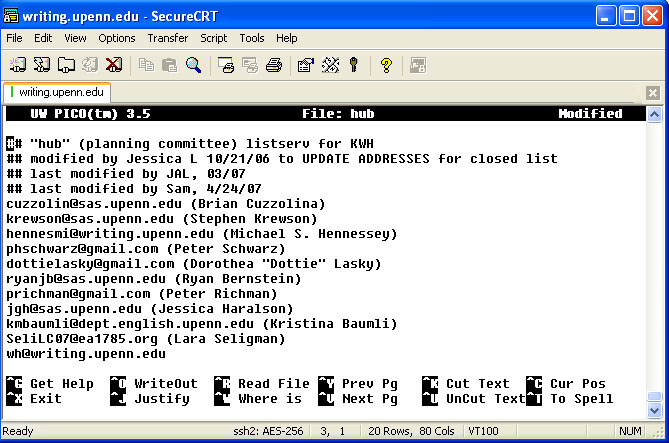
Task: Click the 'last modified by Sam, 4/24/07' comment line
Action: (x=134, y=188)
